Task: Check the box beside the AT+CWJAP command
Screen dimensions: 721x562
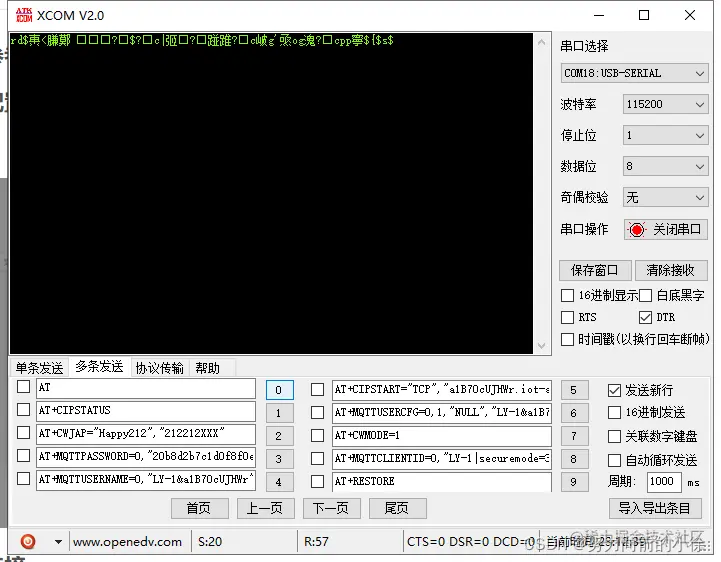Action: click(23, 432)
